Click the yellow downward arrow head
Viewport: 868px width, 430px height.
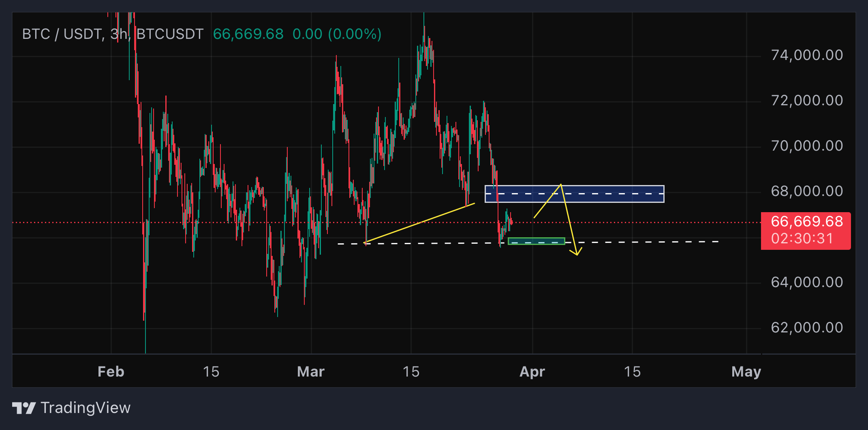coord(577,253)
